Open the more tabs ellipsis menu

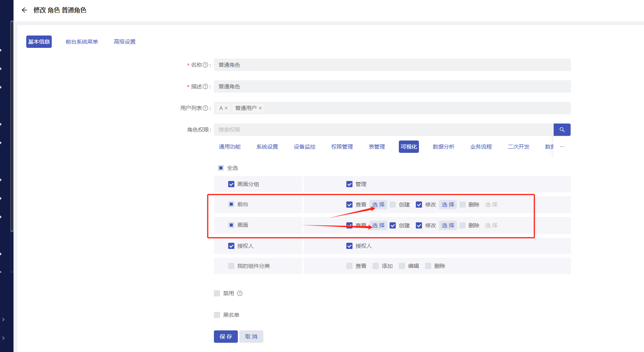(x=562, y=147)
